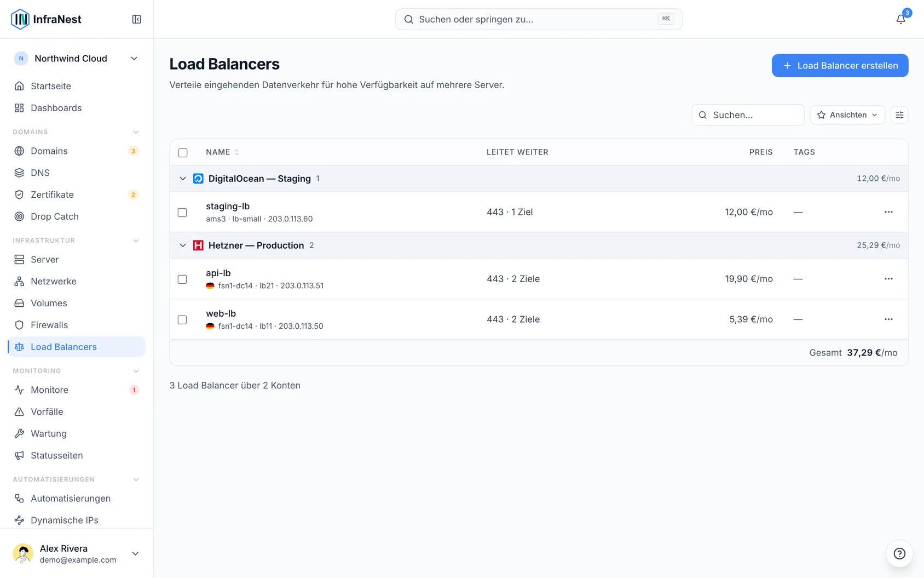Open the Northwind Cloud workspace dropdown
The image size is (924, 578).
[77, 59]
